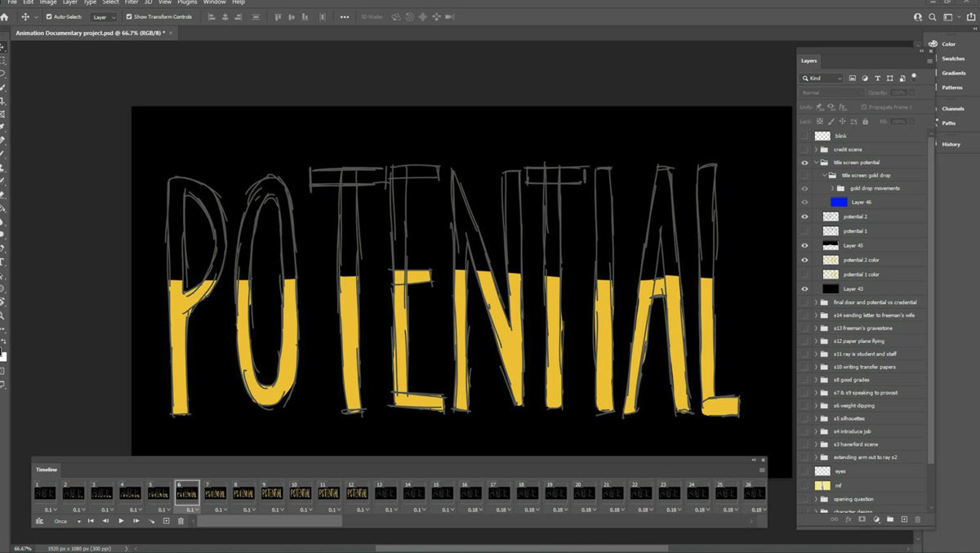Hide Layer 43 visibility eye

coord(804,288)
